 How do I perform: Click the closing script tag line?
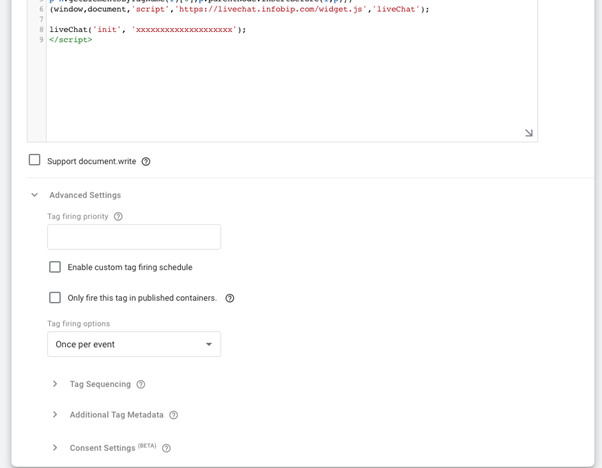point(71,40)
